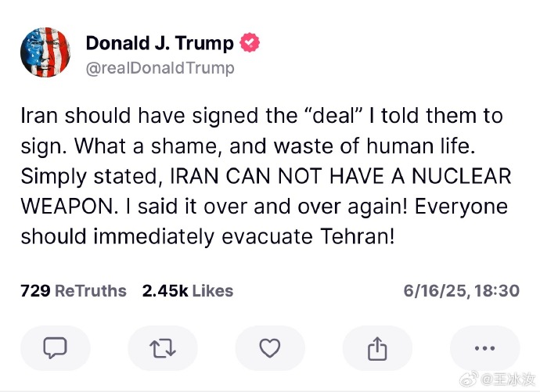
Task: Tap the share upload icon
Action: [x=377, y=347]
